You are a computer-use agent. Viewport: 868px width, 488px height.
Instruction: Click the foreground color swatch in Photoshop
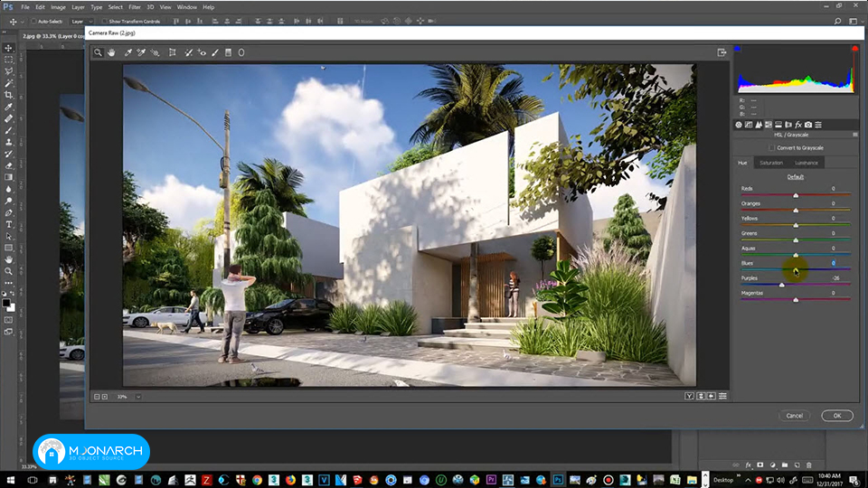(6, 304)
